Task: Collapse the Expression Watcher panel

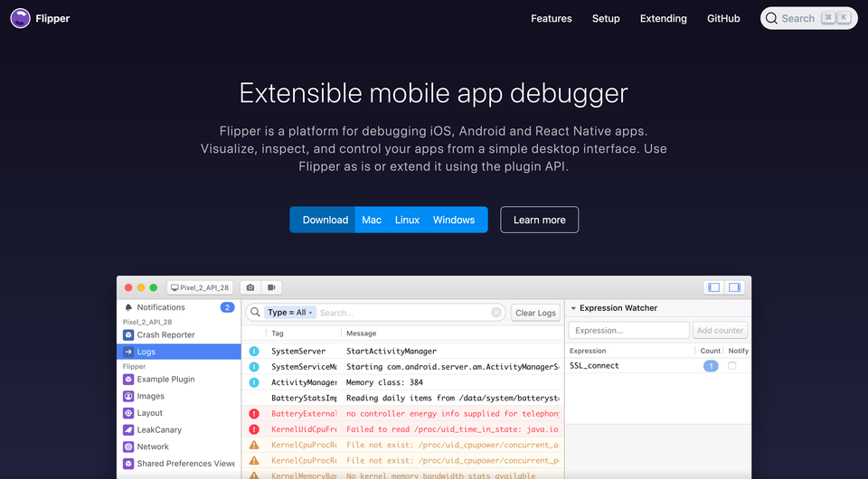Action: (573, 308)
